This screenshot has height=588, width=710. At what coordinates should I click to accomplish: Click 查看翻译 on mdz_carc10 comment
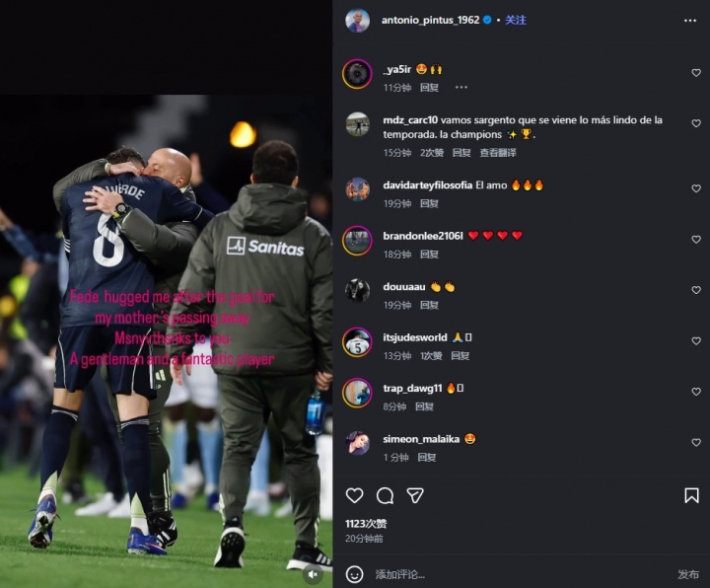click(498, 153)
